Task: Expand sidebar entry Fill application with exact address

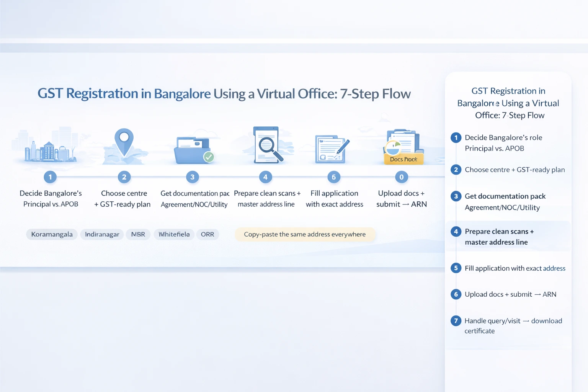Action: click(515, 268)
